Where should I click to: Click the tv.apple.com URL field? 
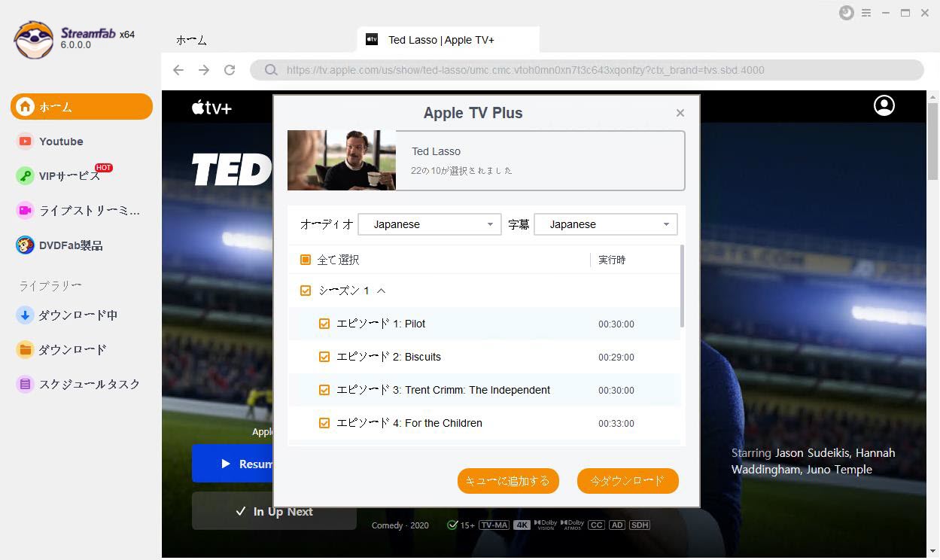[x=587, y=70]
